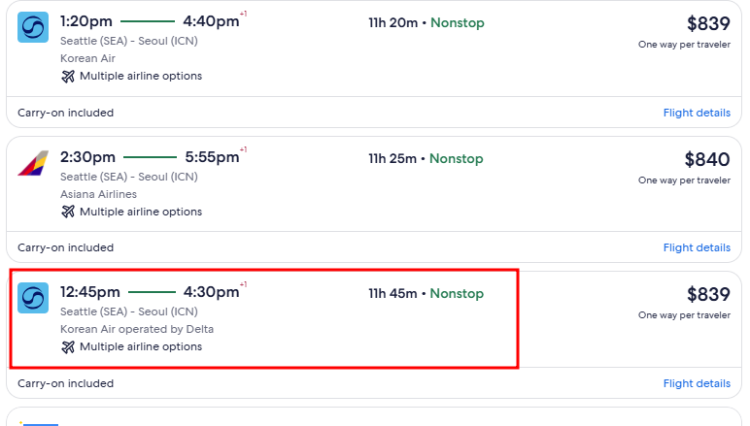Open Flight details for 1:20pm Korean Air

point(696,113)
